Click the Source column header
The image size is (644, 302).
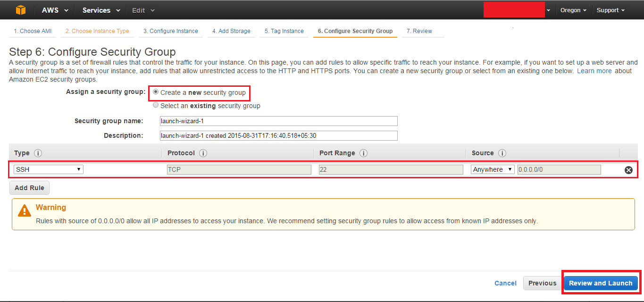pos(483,153)
